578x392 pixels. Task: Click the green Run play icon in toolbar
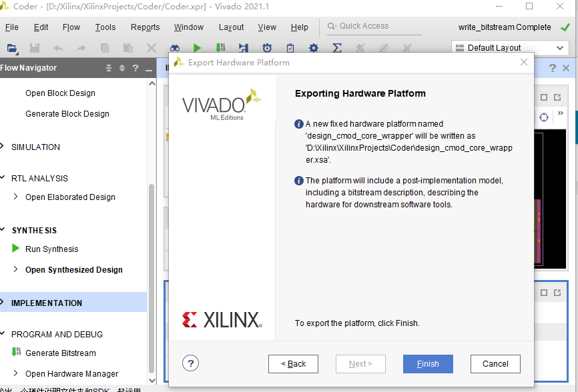click(197, 48)
